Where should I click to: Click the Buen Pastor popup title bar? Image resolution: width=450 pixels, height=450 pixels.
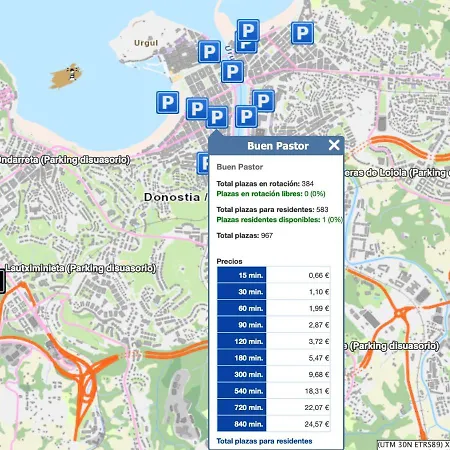point(276,146)
